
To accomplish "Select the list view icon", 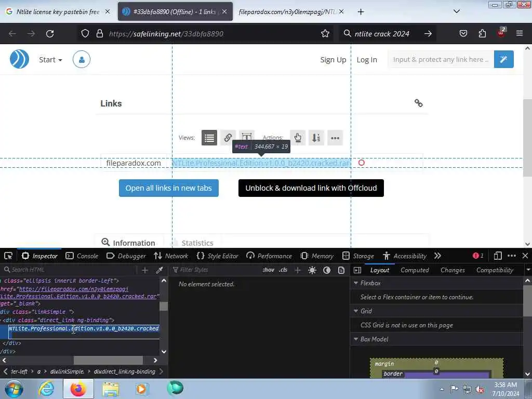I will pos(209,138).
